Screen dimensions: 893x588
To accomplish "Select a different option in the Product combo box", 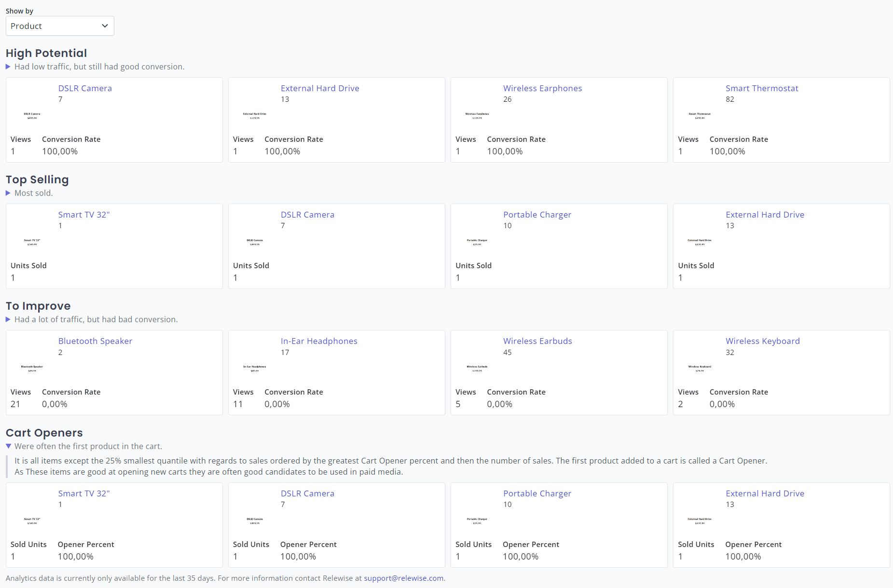I will [59, 26].
